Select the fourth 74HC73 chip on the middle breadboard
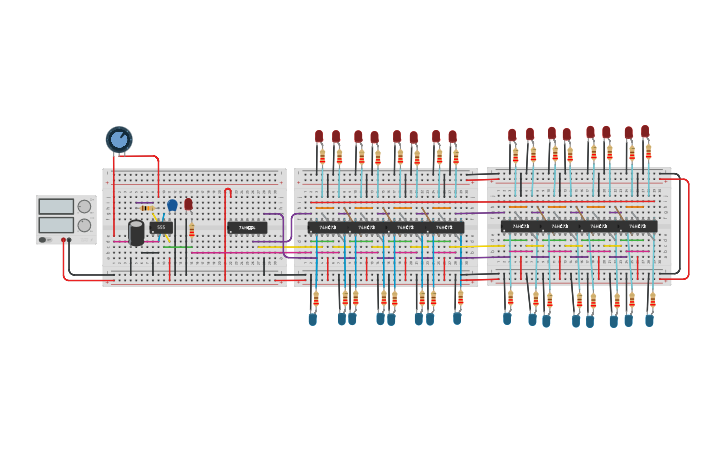Image resolution: width=725 pixels, height=453 pixels. coord(444,227)
